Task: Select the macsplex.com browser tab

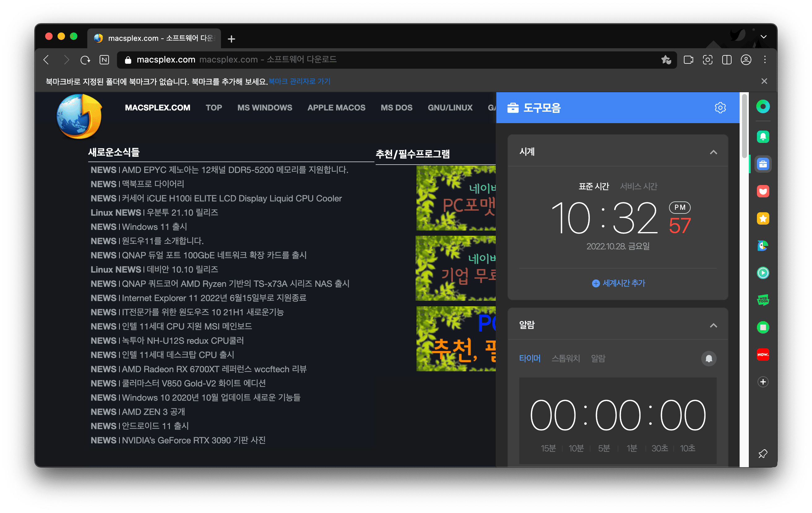Action: 154,38
